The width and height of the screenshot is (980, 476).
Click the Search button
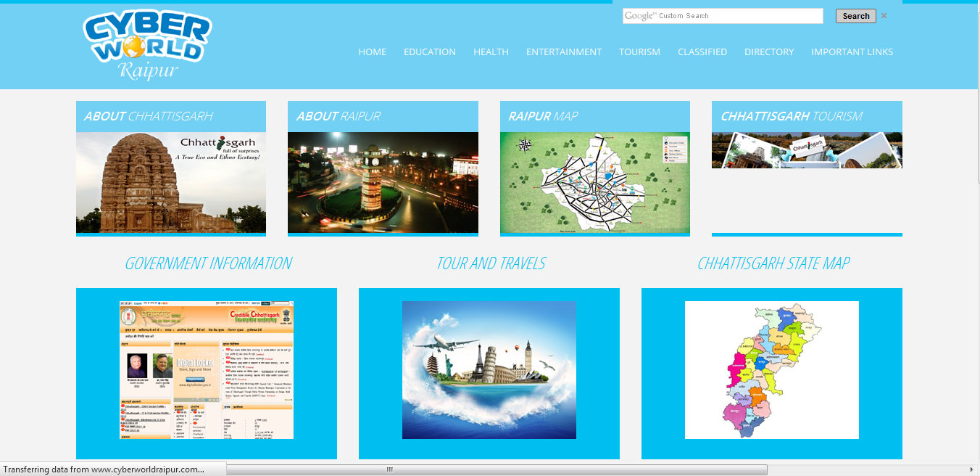coord(855,15)
